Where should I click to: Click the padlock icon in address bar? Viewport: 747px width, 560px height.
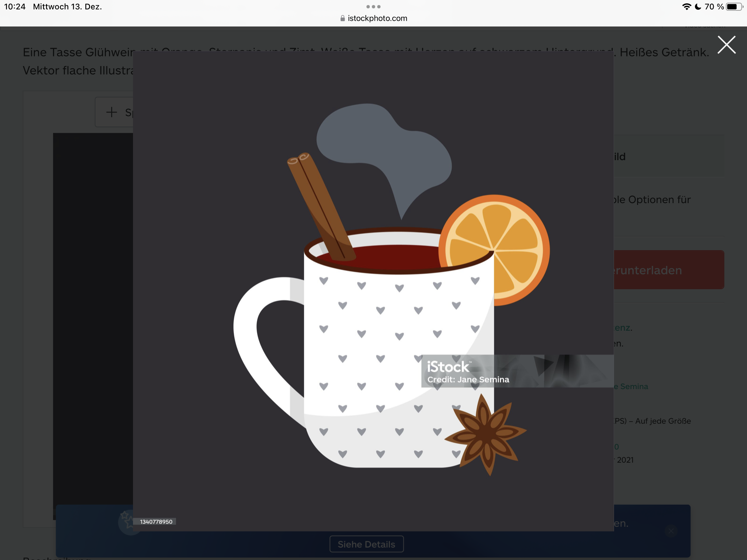343,18
